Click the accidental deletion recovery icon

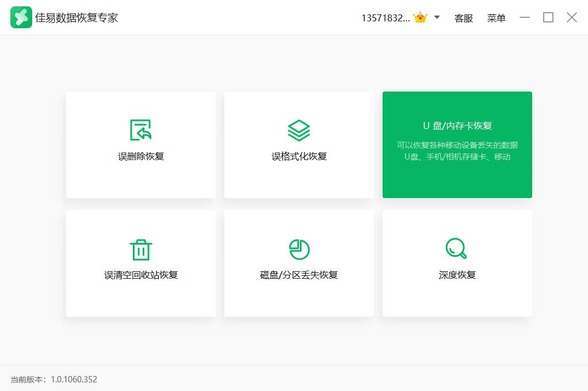[x=140, y=130]
